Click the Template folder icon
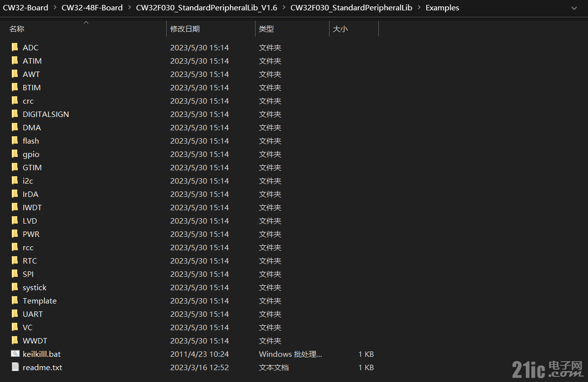588x382 pixels. point(15,301)
